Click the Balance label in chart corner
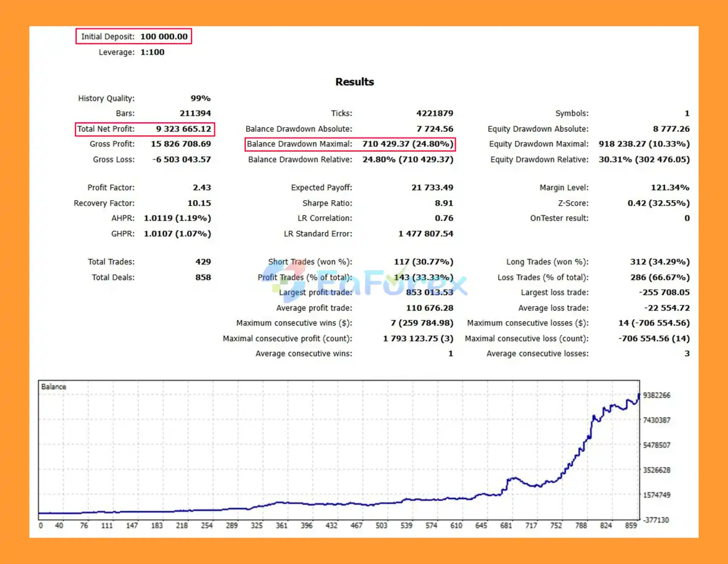The height and width of the screenshot is (564, 728). tap(53, 387)
